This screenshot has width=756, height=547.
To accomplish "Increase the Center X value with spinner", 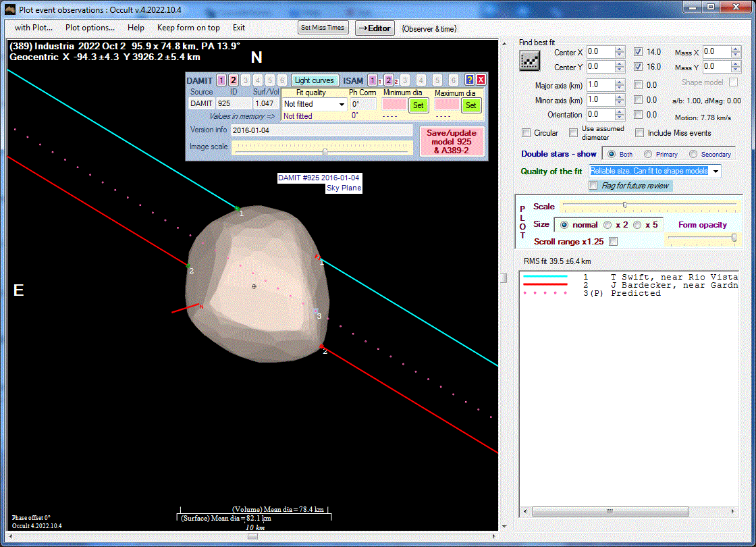I will (620, 49).
